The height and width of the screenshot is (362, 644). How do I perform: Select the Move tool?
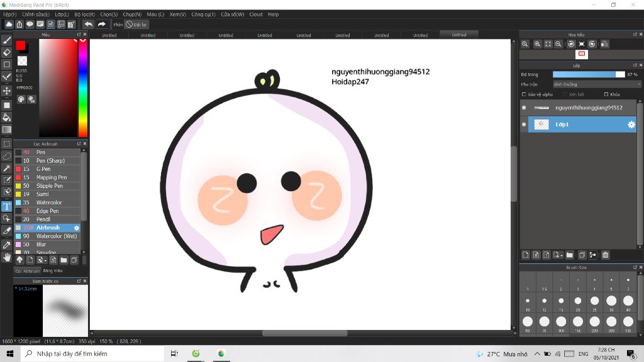[x=6, y=90]
